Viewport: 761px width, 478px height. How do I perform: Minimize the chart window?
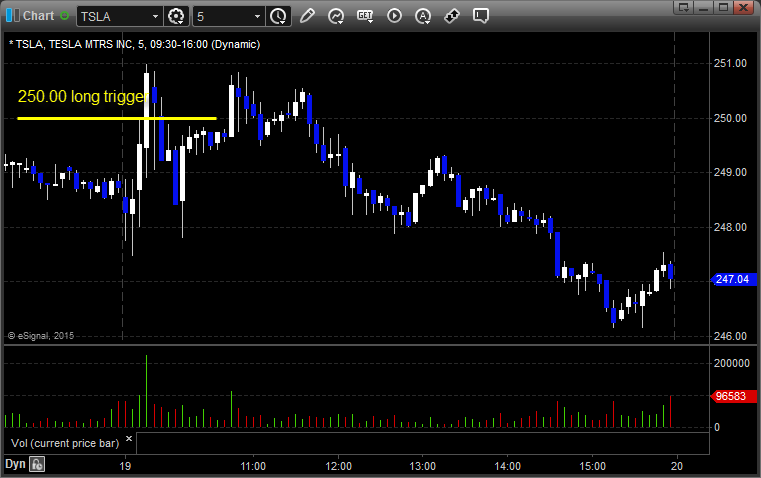tap(704, 7)
